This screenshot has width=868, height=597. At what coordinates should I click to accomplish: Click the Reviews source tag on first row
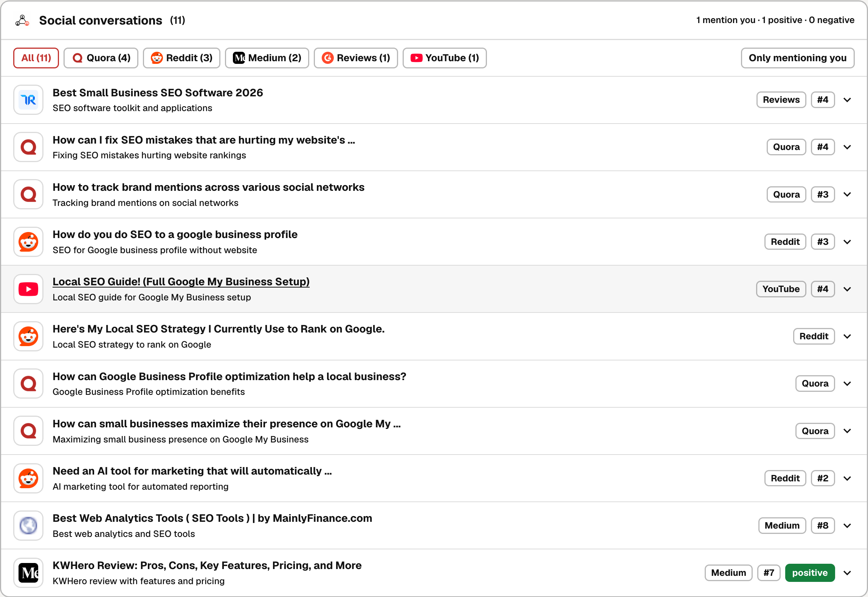coord(781,100)
